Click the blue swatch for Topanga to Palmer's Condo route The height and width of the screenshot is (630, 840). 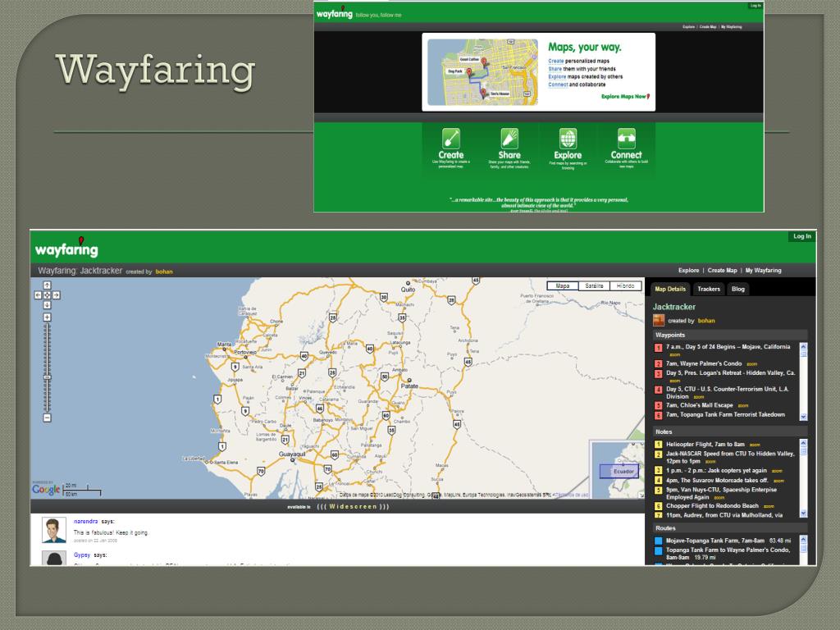(659, 550)
